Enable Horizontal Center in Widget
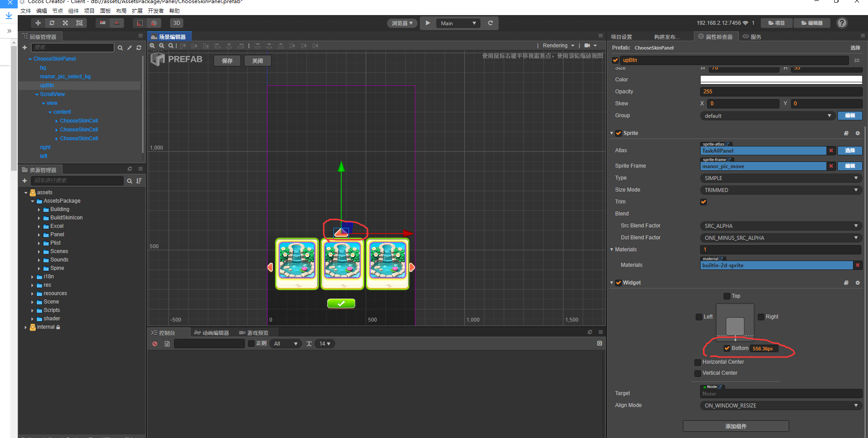This screenshot has height=438, width=868. click(x=697, y=362)
